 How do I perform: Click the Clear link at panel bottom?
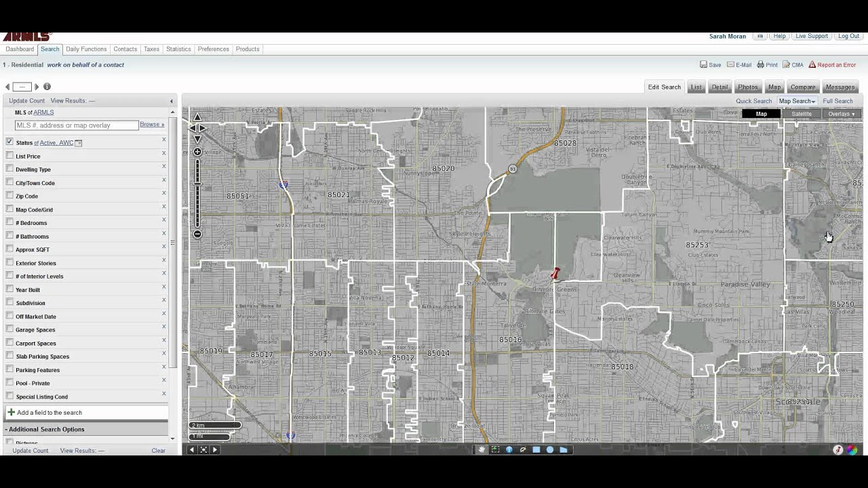pyautogui.click(x=158, y=451)
